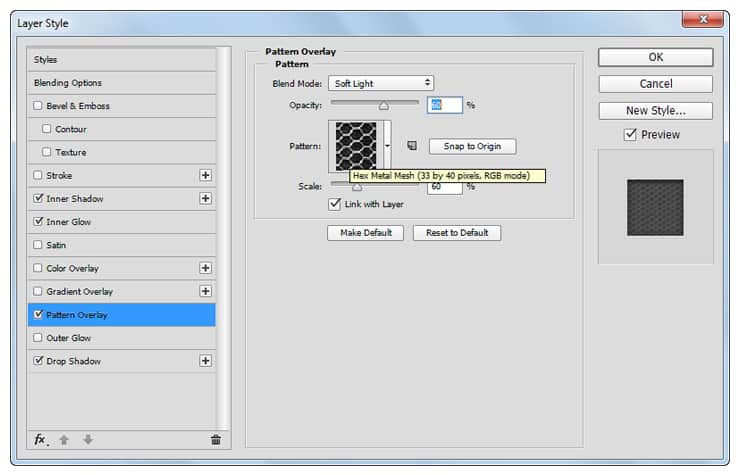Open the fx effects menu icon

41,440
